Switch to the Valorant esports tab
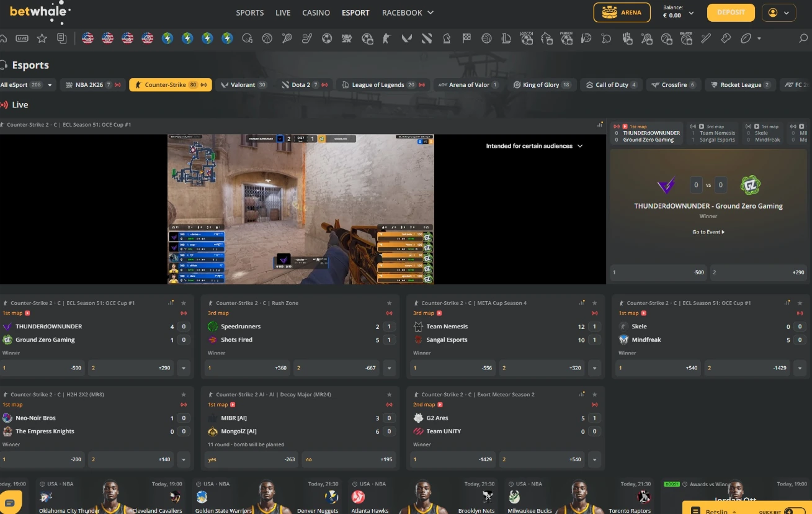This screenshot has height=514, width=812. (x=244, y=84)
